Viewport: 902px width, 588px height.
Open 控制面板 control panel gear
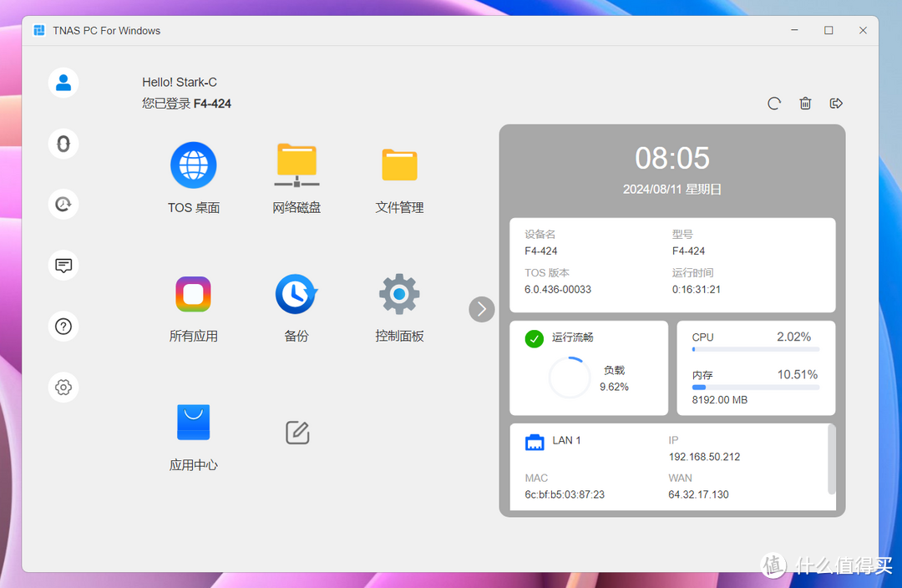click(x=399, y=294)
